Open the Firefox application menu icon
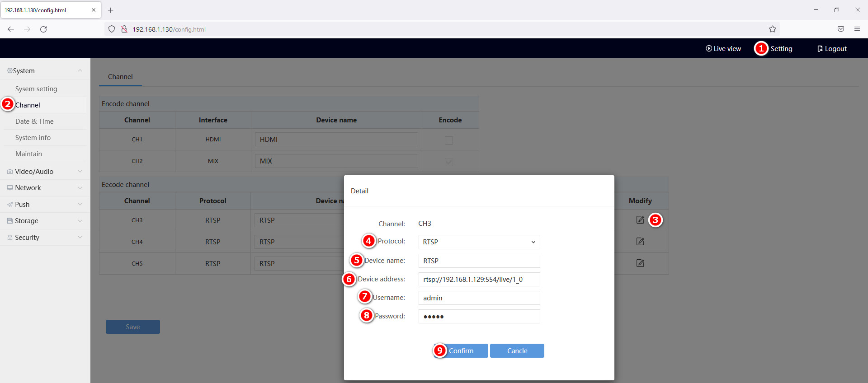 pyautogui.click(x=857, y=29)
